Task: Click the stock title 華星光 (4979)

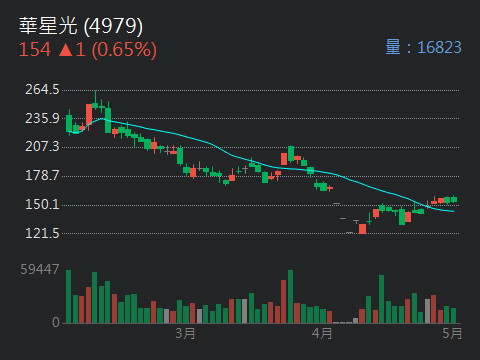Action: (81, 26)
